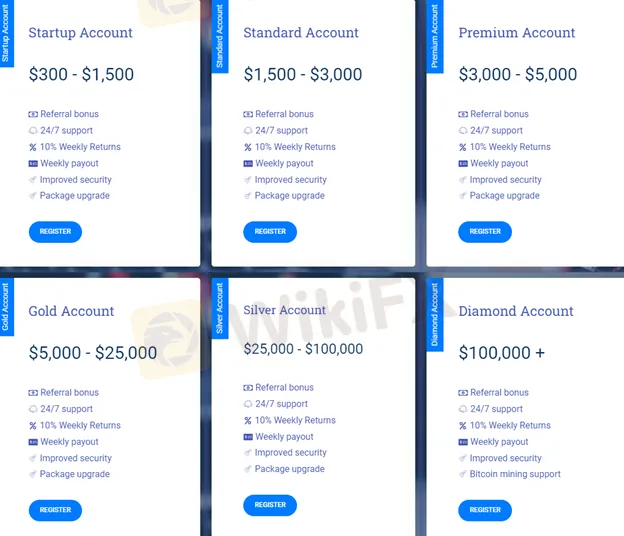The height and width of the screenshot is (536, 624).
Task: Click Weekly payout card icon in Gold Account
Action: tap(33, 442)
